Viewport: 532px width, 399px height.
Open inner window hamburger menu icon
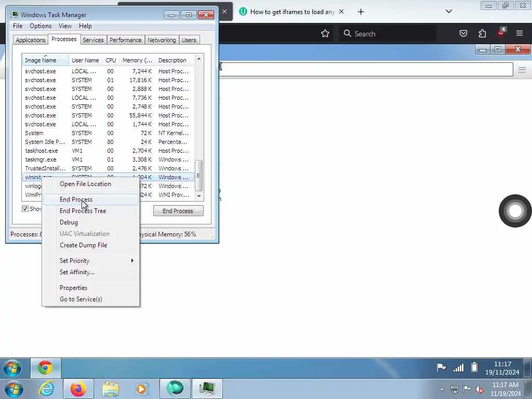[x=522, y=70]
